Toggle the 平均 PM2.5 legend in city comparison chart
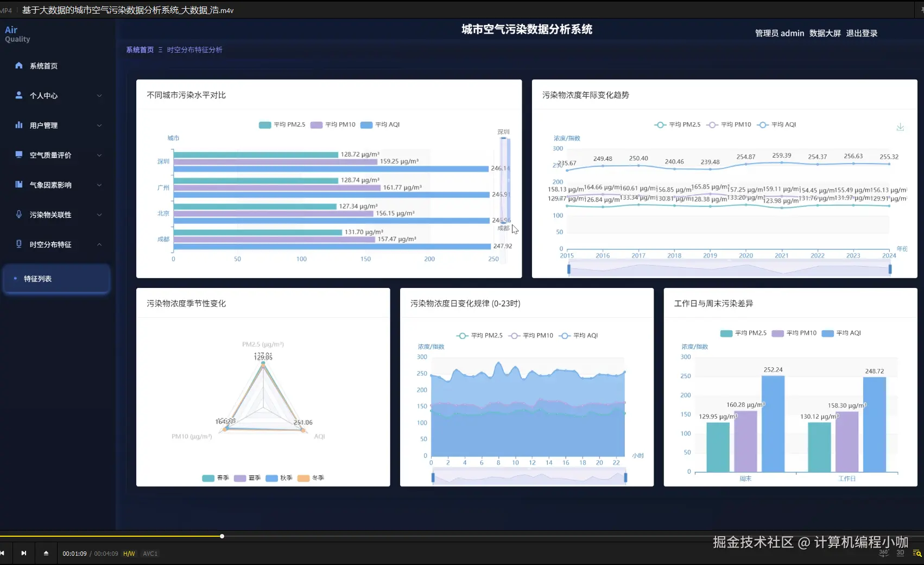 pos(282,124)
